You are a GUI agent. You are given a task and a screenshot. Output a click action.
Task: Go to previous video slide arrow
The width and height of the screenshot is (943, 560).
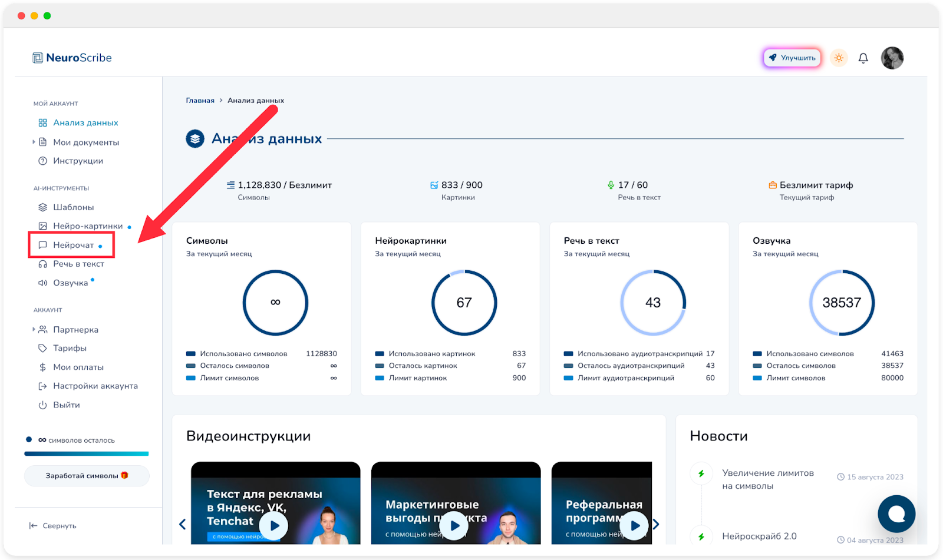pyautogui.click(x=182, y=524)
